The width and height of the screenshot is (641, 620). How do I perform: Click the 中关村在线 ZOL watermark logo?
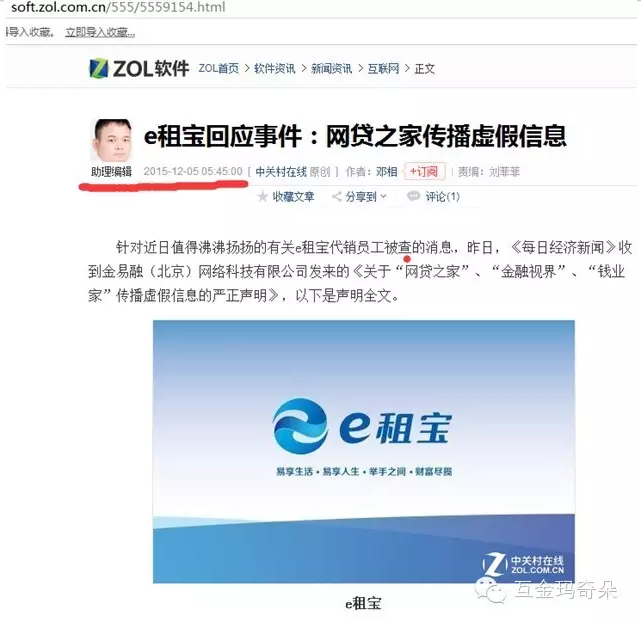(523, 564)
